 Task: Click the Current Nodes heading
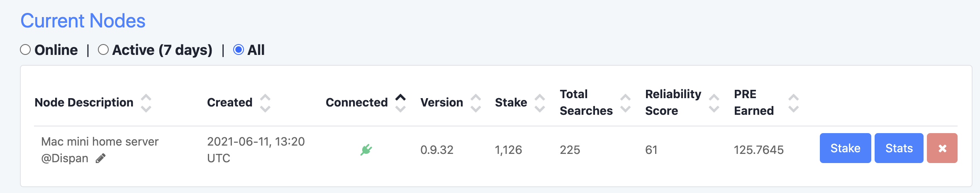point(83,21)
